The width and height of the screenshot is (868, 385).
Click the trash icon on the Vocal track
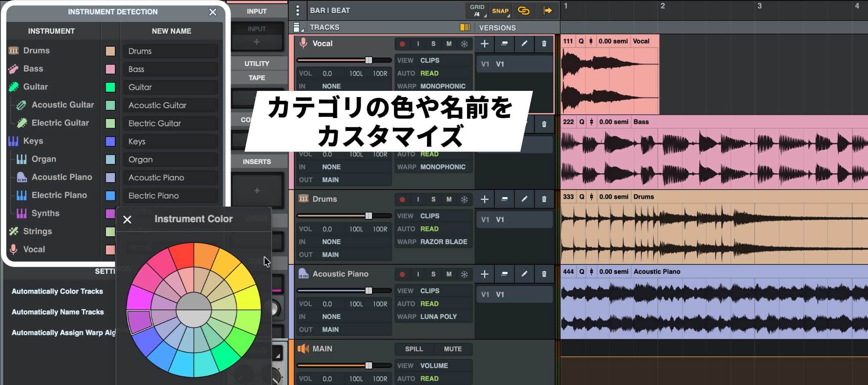pos(544,44)
